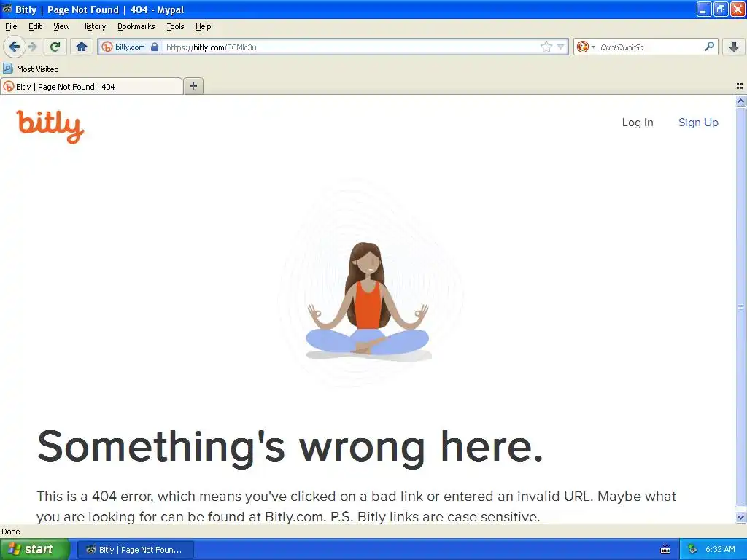Open the Windows Start menu
The image size is (747, 560).
tap(35, 550)
